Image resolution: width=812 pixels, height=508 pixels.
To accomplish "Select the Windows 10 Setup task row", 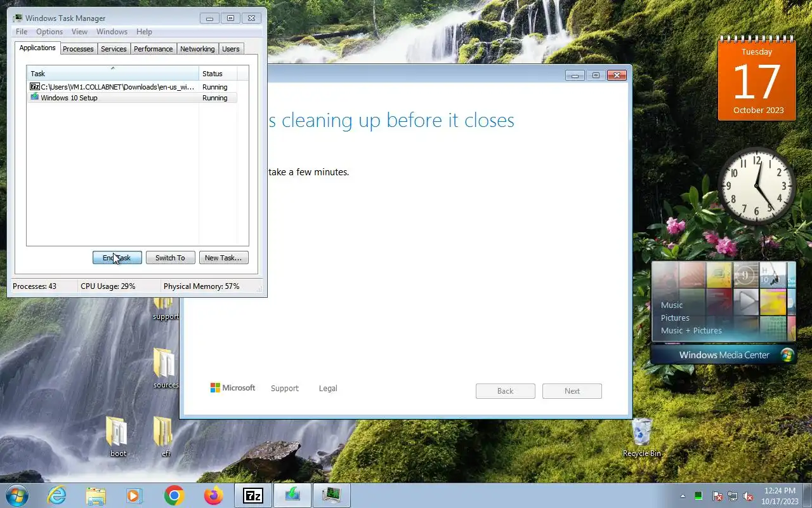I will pos(132,98).
